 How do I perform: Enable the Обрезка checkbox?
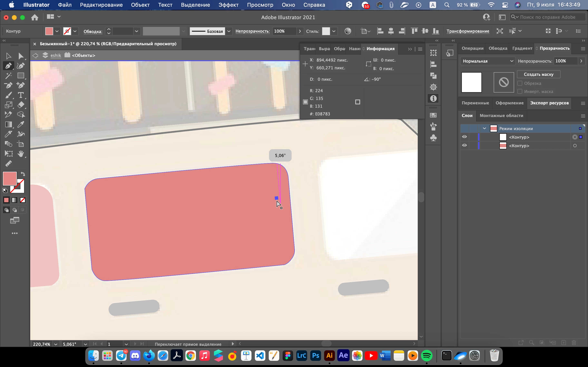(x=520, y=83)
